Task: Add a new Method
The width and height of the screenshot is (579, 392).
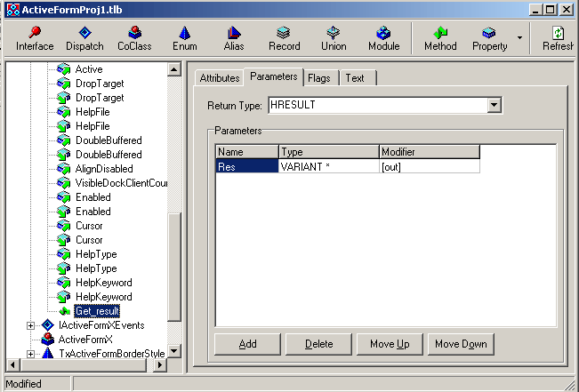Action: click(x=440, y=38)
